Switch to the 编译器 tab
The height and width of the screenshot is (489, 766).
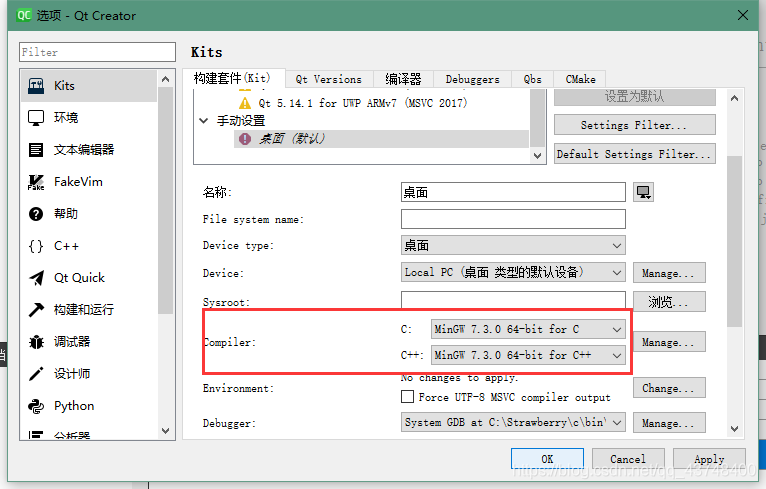pyautogui.click(x=403, y=79)
